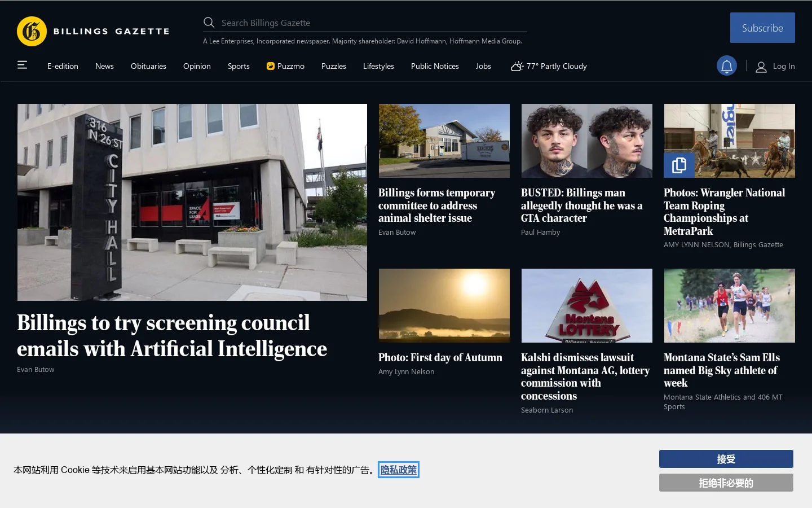
Task: Go to Obituaries
Action: [x=148, y=66]
